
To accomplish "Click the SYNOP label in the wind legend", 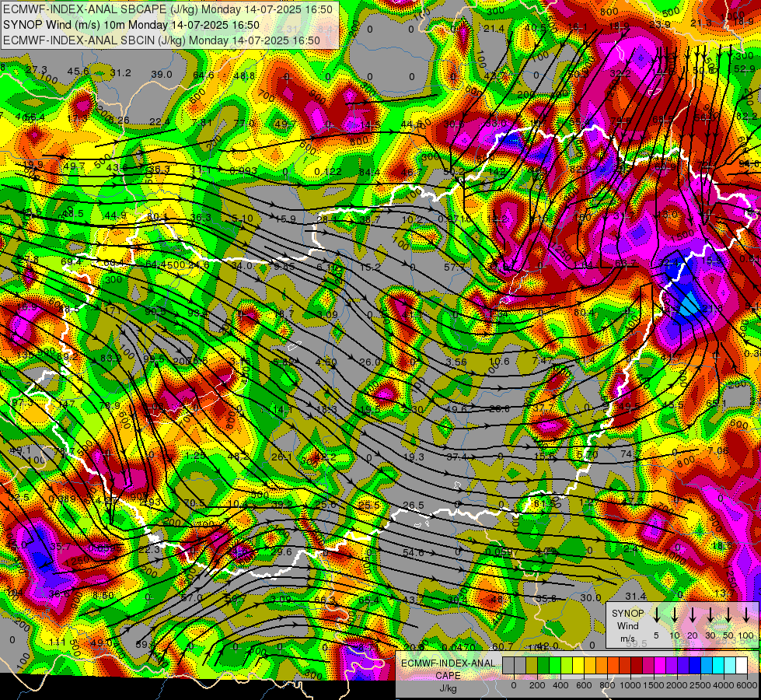I will [627, 614].
